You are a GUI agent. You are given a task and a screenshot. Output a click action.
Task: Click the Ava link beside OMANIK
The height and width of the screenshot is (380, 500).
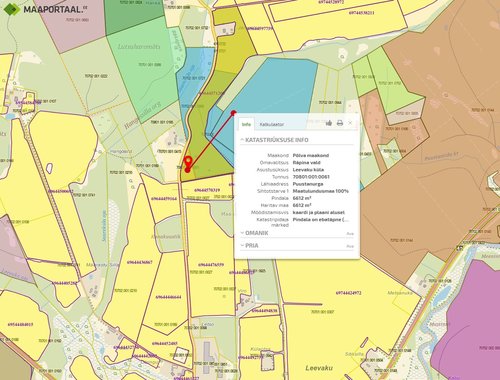(x=350, y=234)
